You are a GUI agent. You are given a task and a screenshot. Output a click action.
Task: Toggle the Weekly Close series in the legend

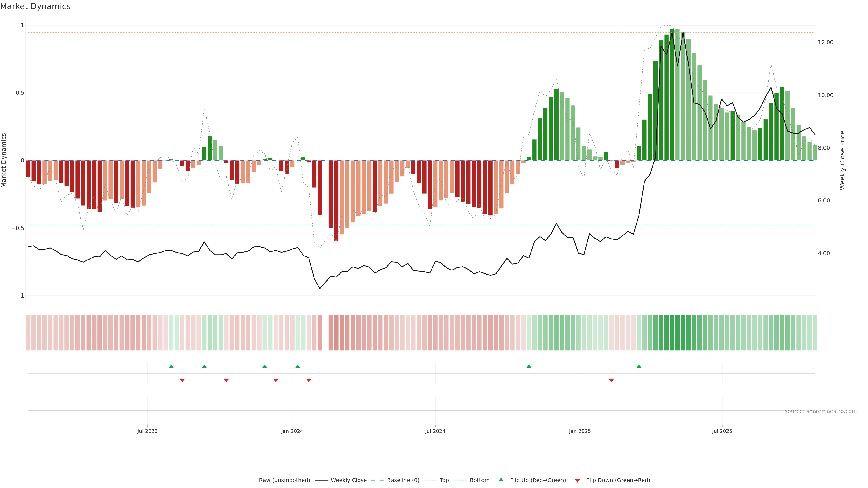(x=348, y=480)
